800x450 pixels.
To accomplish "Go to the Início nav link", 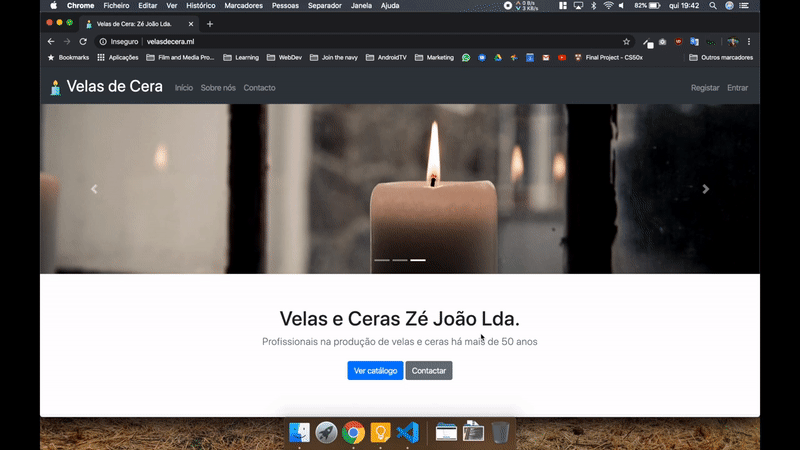I will pos(184,88).
